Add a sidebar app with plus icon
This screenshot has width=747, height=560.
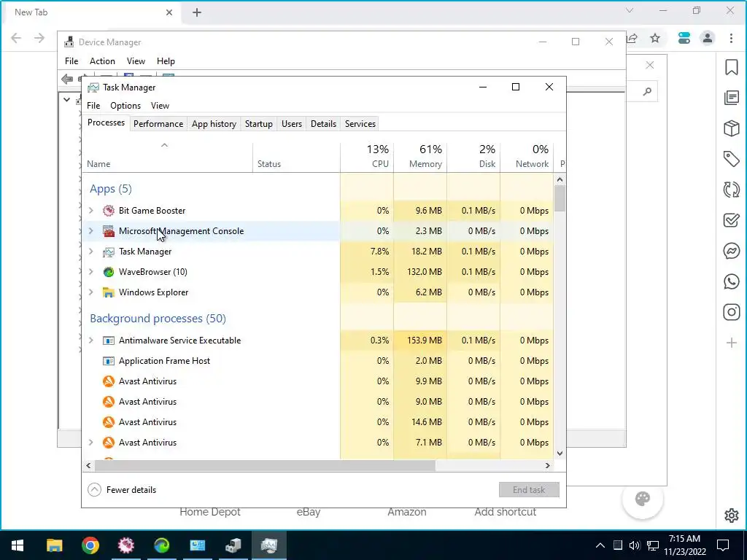[x=731, y=343]
